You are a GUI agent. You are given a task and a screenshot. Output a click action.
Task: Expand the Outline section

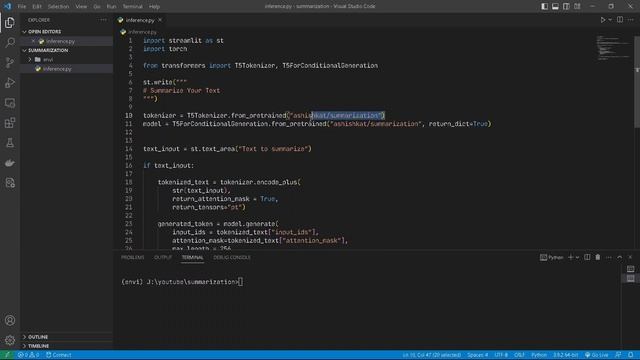pyautogui.click(x=66, y=337)
